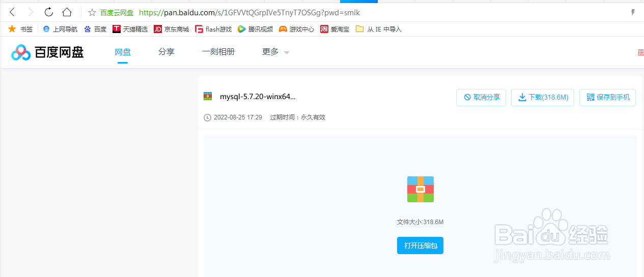This screenshot has height=277, width=644.
Task: Click the large compressed archive thumbnail
Action: (x=421, y=189)
